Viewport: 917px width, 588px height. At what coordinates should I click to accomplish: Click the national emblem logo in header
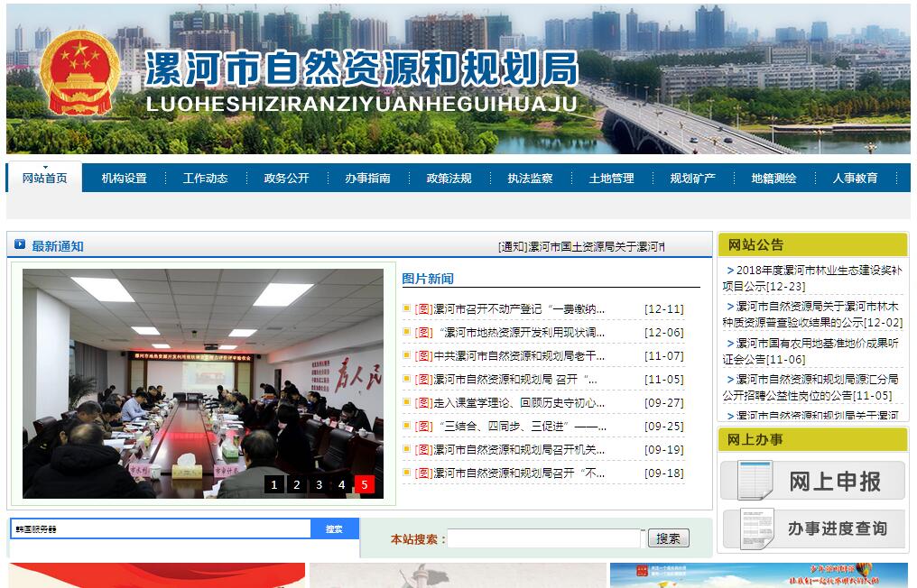click(x=79, y=74)
